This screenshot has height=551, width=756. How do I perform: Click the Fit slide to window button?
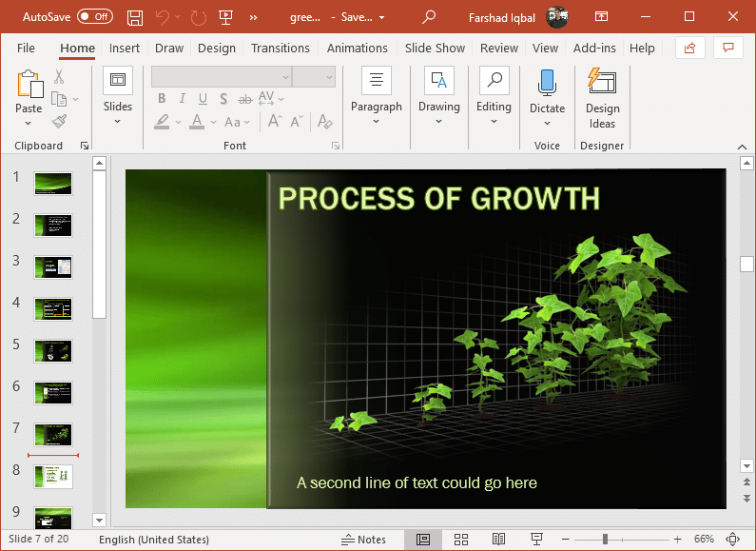coord(732,539)
